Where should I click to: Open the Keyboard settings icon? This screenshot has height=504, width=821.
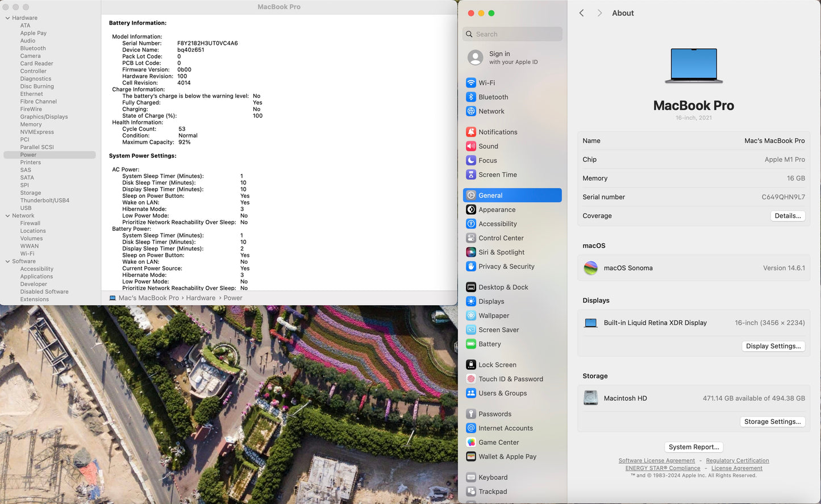[471, 477]
